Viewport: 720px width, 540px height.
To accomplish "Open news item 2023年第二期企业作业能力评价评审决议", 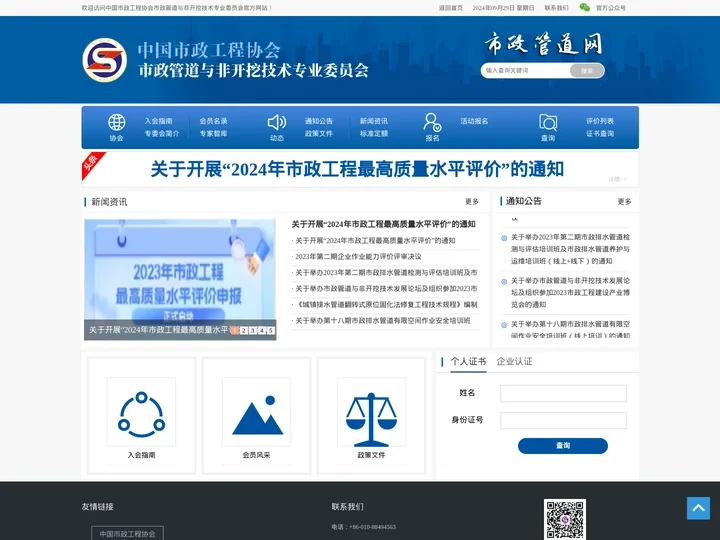I will coord(358,257).
